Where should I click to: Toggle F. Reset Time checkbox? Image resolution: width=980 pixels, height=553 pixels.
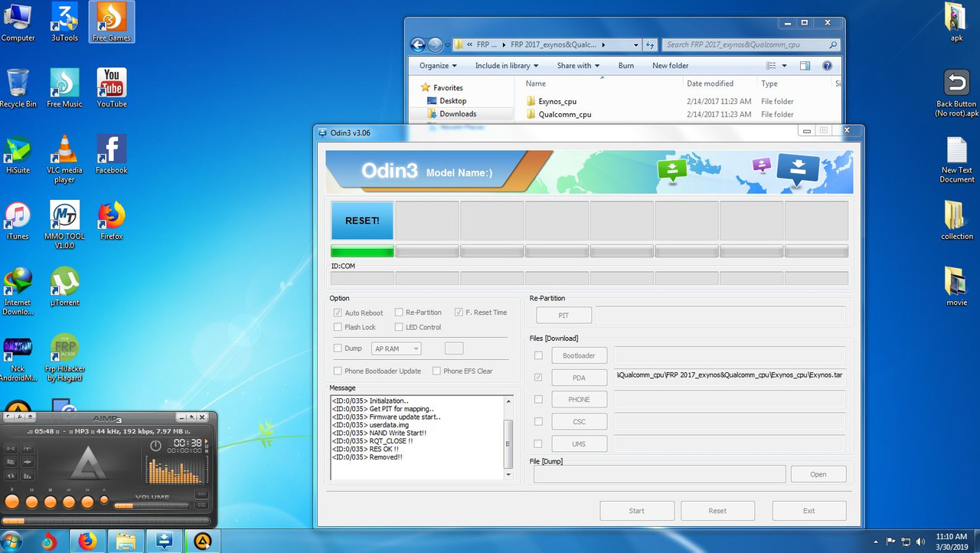(459, 312)
